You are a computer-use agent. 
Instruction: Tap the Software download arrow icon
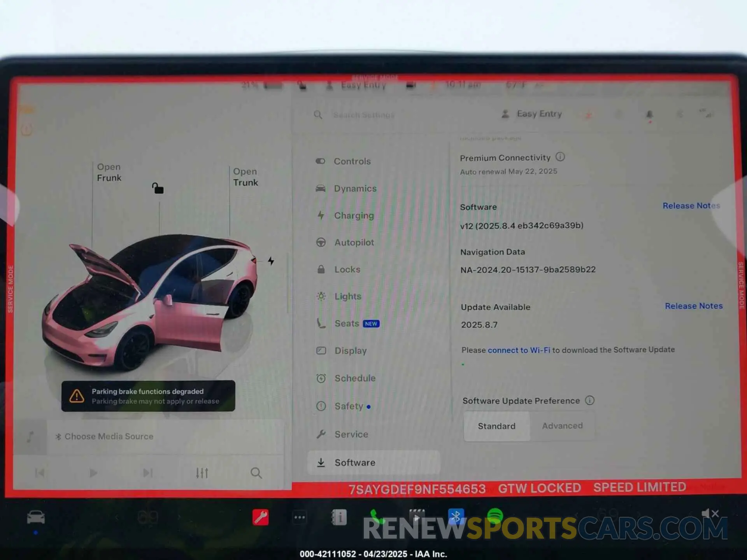[321, 462]
